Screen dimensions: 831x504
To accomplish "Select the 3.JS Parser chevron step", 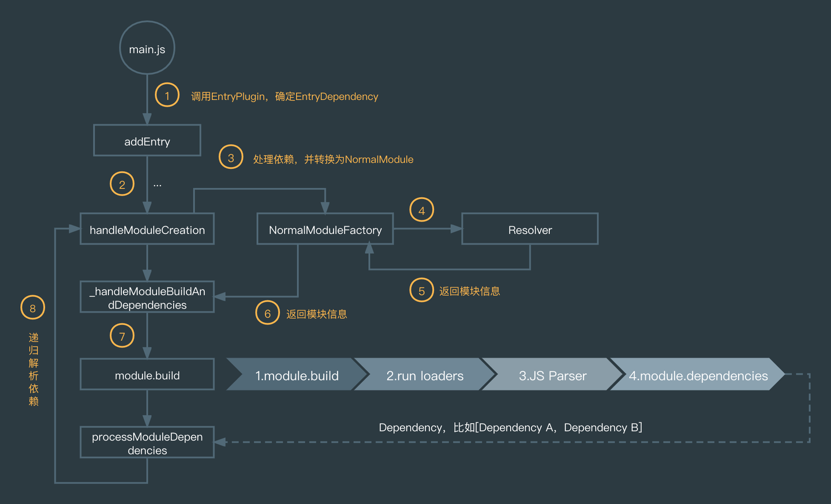I will 552,375.
